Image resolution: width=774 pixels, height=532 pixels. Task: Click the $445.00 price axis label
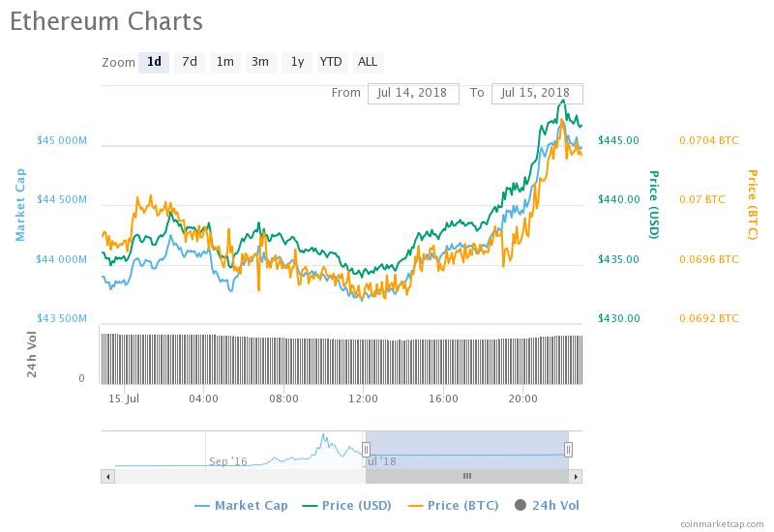click(618, 140)
